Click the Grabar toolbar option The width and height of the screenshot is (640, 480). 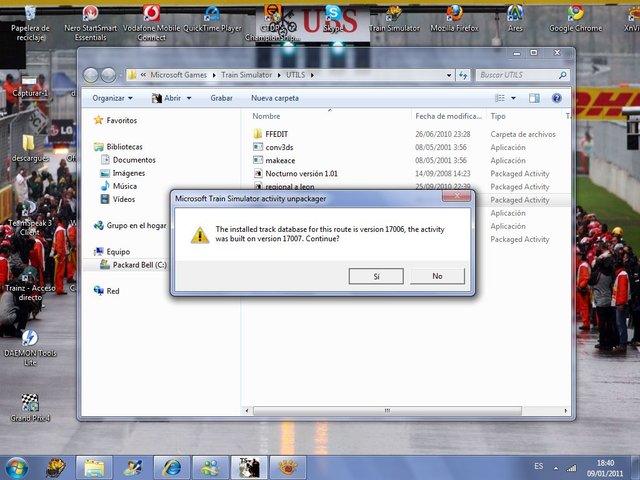click(x=221, y=98)
